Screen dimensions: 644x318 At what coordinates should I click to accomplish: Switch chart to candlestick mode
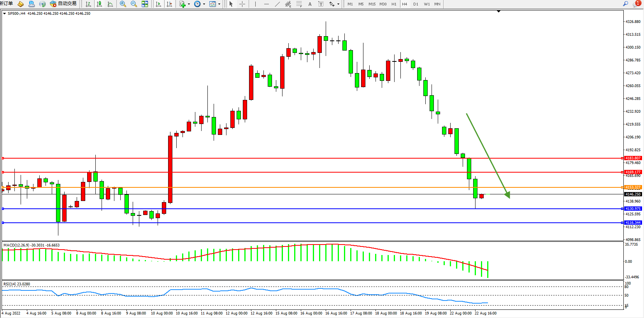99,4
